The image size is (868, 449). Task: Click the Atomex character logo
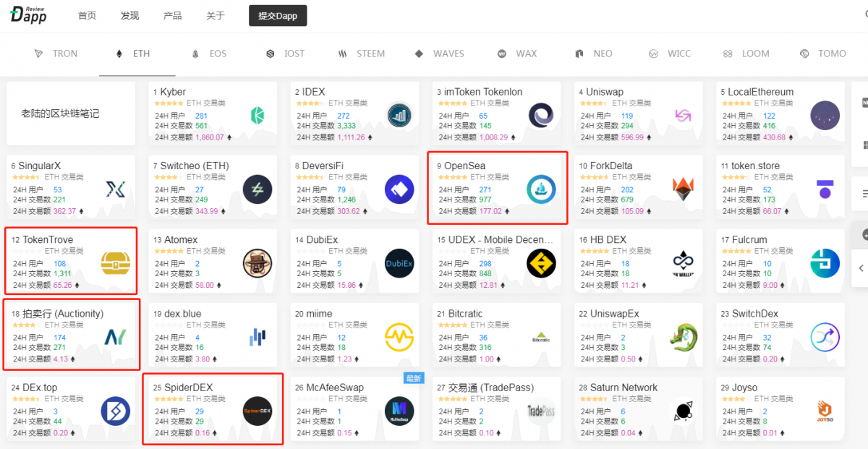click(258, 264)
